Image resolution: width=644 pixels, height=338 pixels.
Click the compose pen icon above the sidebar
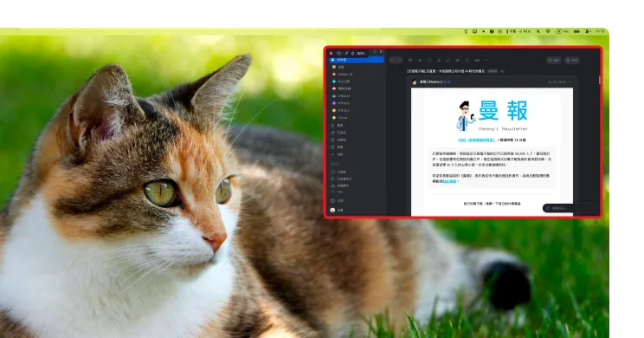[346, 53]
